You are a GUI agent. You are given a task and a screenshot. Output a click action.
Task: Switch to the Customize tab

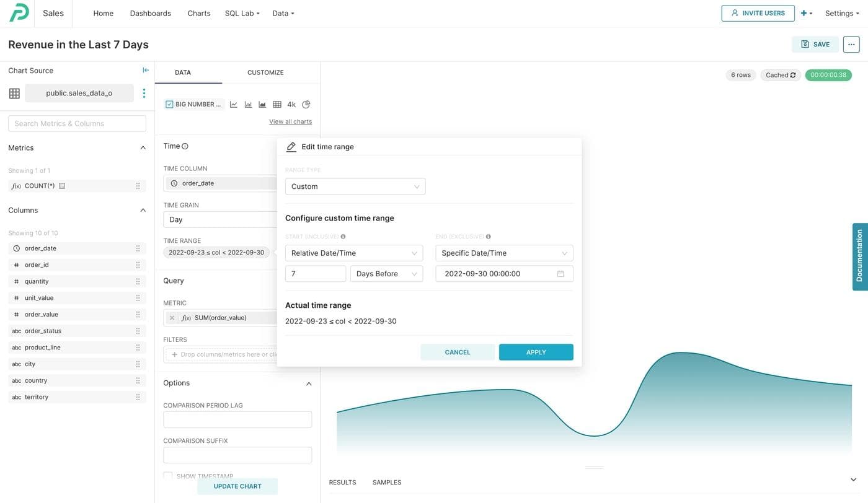coord(265,72)
